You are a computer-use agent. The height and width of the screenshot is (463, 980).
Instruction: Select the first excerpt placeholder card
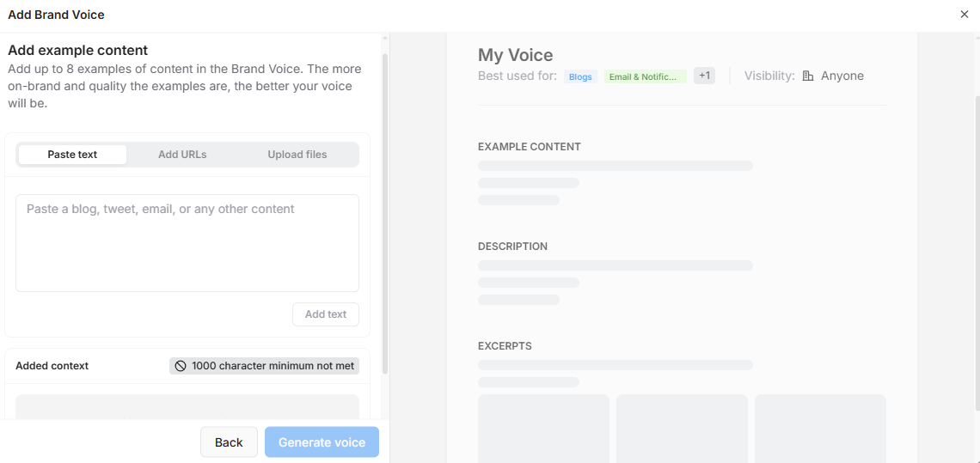coord(543,428)
